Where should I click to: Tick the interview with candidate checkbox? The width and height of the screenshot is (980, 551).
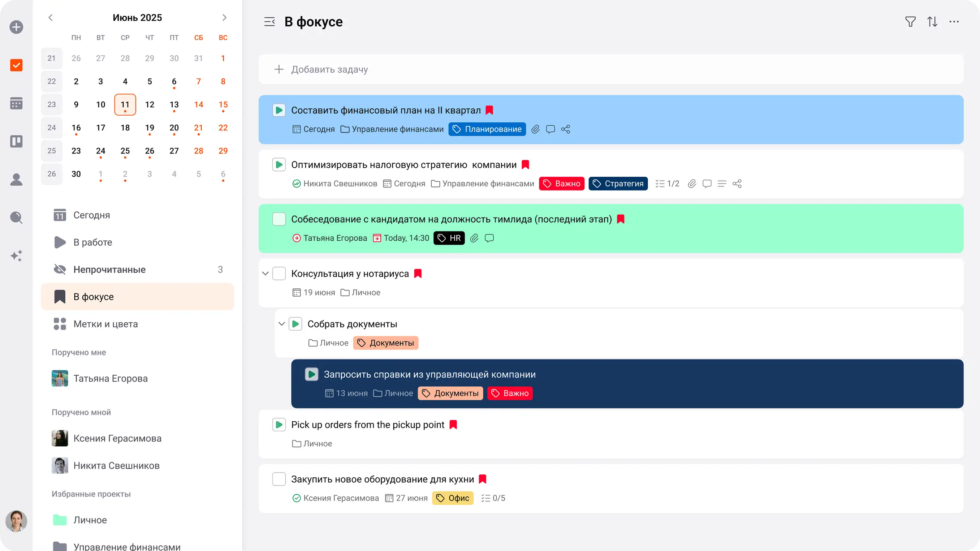pos(279,219)
